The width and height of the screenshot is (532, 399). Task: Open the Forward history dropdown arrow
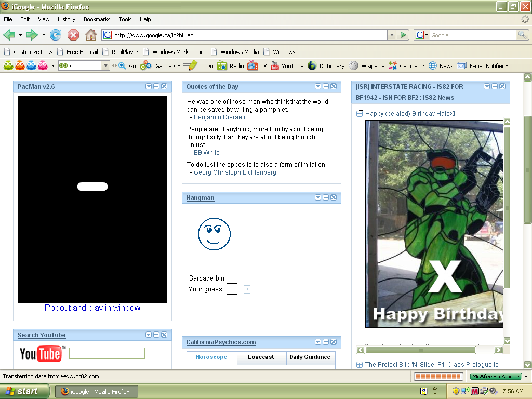click(x=44, y=35)
